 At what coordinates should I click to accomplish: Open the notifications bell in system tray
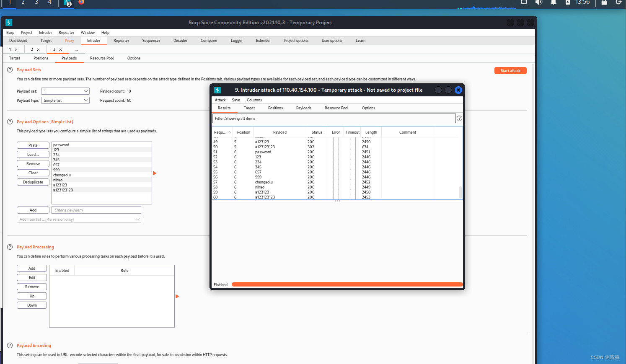(x=554, y=2)
